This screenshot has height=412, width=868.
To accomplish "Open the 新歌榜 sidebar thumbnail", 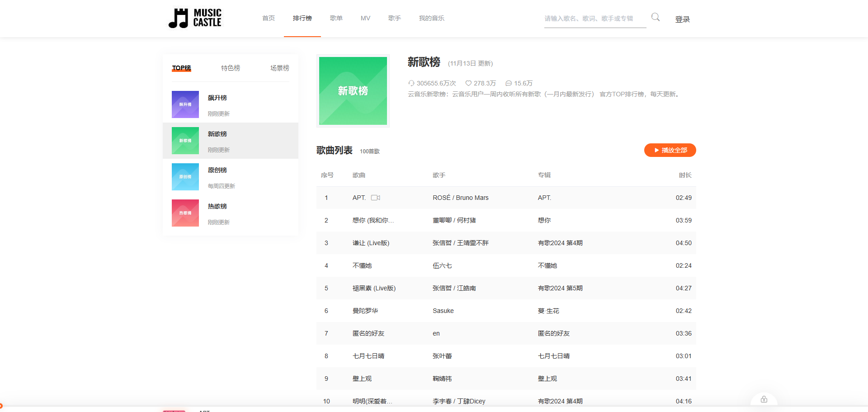I will 185,141.
